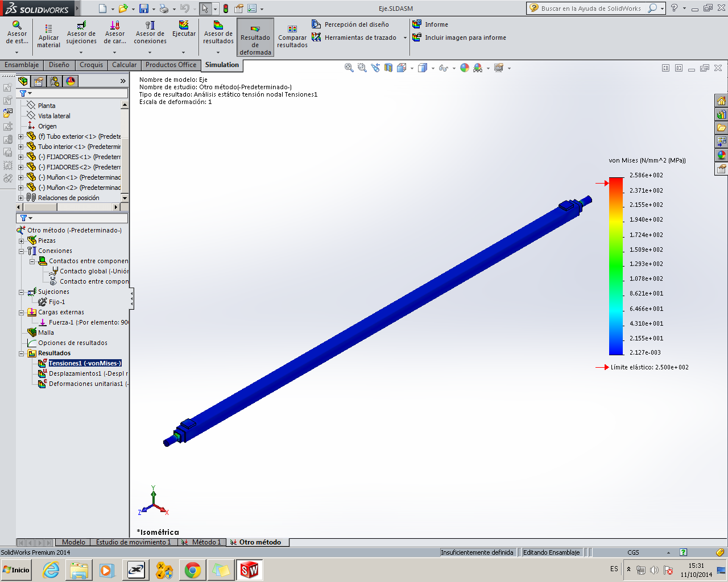The image size is (728, 582).
Task: Open SolidWorks Resources task pane icon
Action: pos(721,101)
